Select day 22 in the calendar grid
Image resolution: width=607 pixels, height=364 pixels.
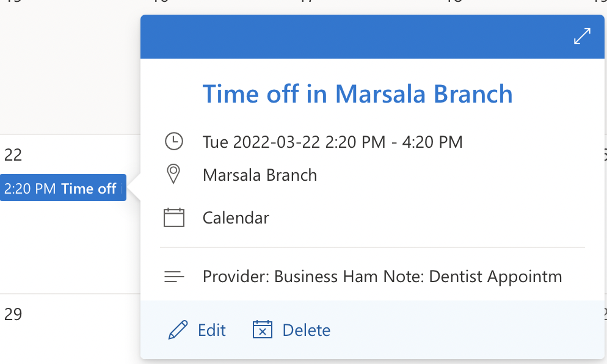pos(13,155)
